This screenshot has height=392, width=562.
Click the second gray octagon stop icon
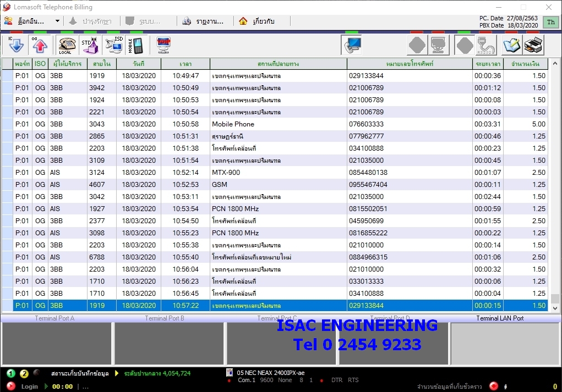465,45
